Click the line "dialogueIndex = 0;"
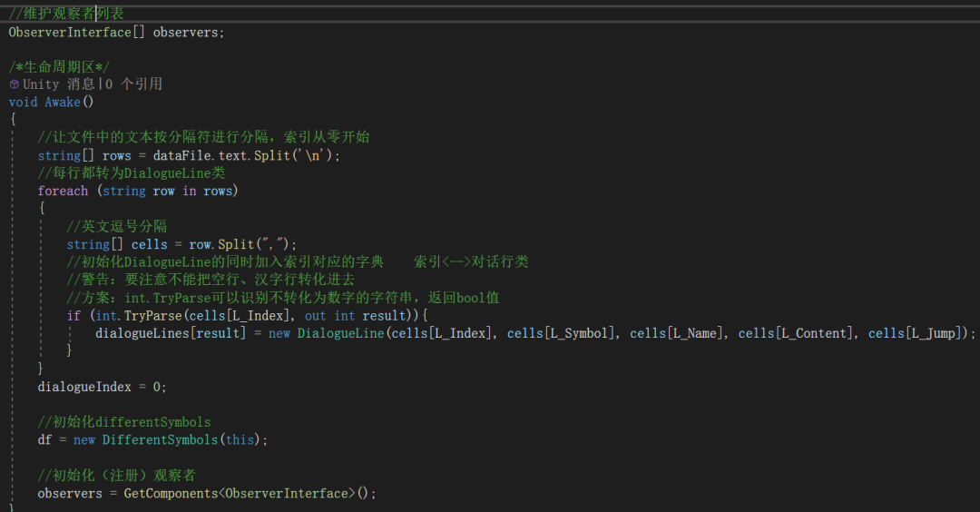The width and height of the screenshot is (980, 512). click(102, 388)
